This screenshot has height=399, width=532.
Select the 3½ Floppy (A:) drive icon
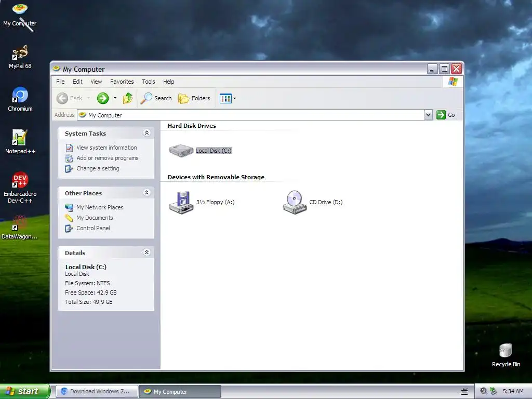[x=181, y=203]
